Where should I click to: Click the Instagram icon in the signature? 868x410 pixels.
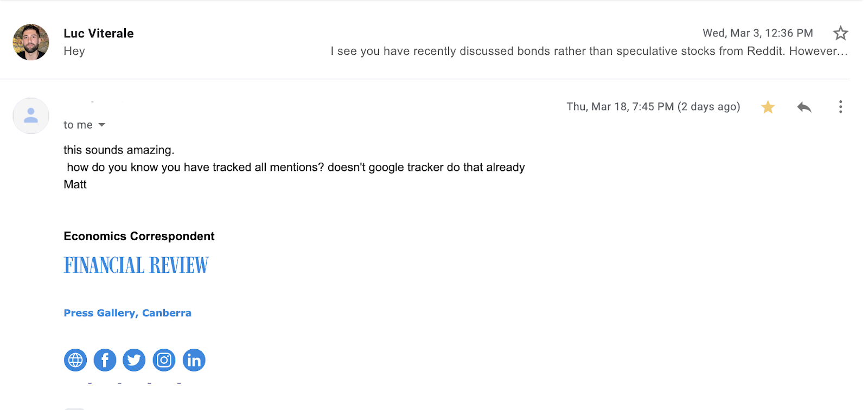(164, 360)
